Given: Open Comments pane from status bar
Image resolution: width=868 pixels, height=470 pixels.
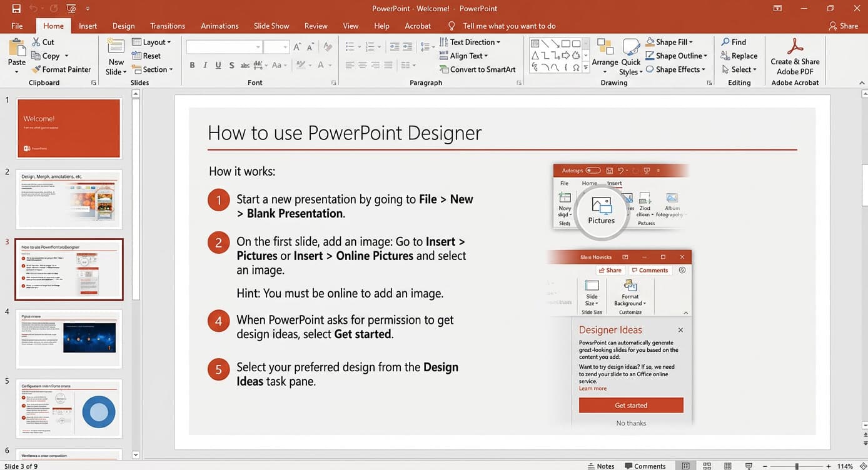Looking at the screenshot, I should 644,466.
